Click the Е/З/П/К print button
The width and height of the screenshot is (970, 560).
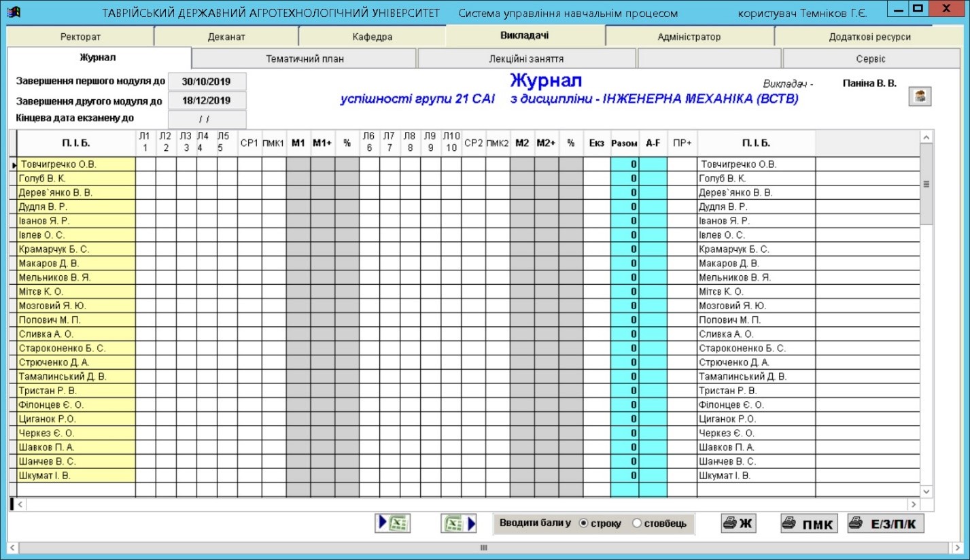coord(886,523)
